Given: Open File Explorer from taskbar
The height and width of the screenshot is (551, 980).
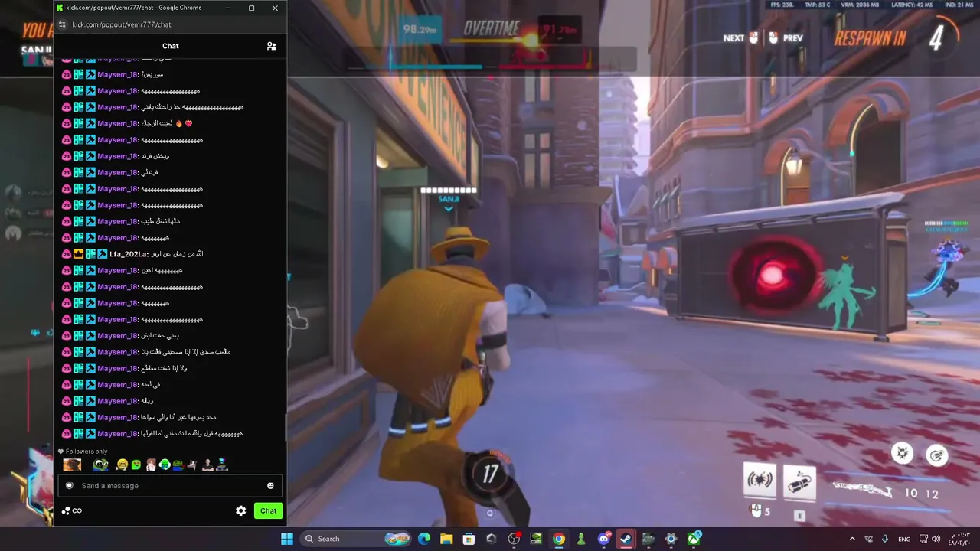Looking at the screenshot, I should point(446,539).
